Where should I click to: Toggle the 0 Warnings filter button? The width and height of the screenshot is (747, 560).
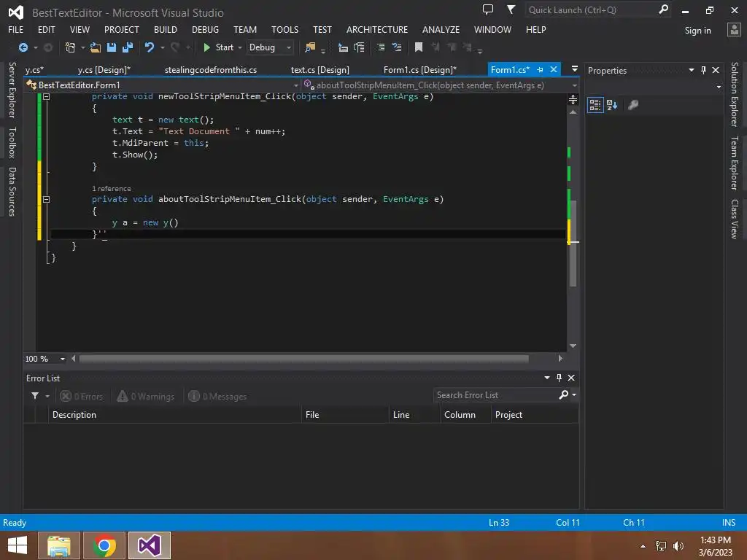146,396
